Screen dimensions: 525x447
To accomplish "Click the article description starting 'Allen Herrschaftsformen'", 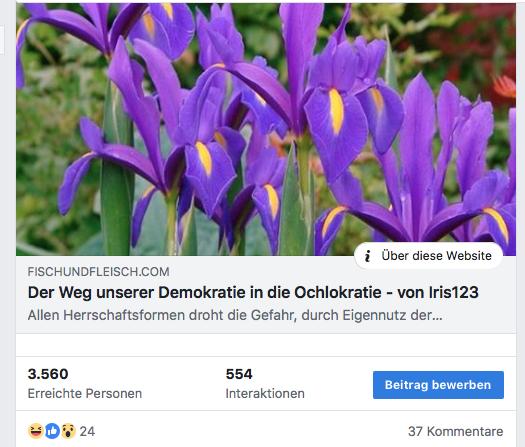I will [x=235, y=315].
